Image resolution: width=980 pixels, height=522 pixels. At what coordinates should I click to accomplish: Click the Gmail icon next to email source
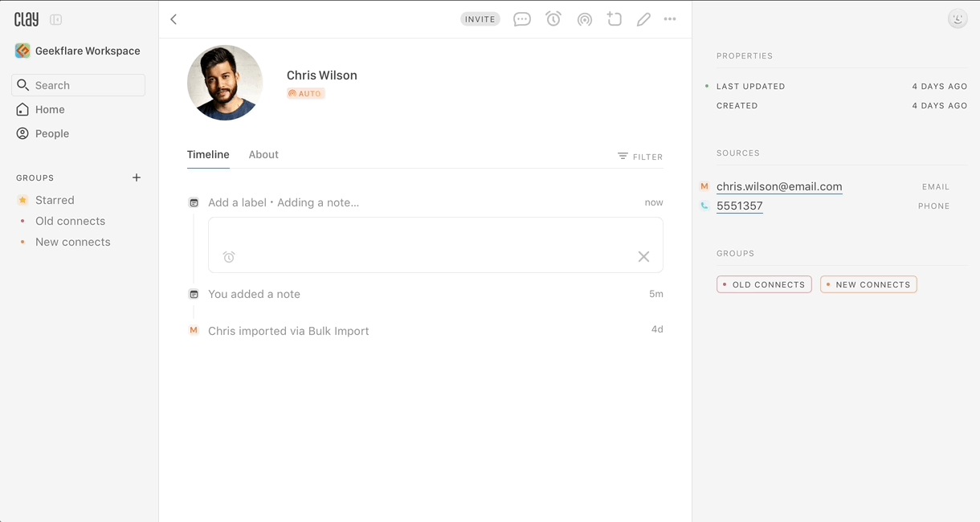(x=704, y=186)
